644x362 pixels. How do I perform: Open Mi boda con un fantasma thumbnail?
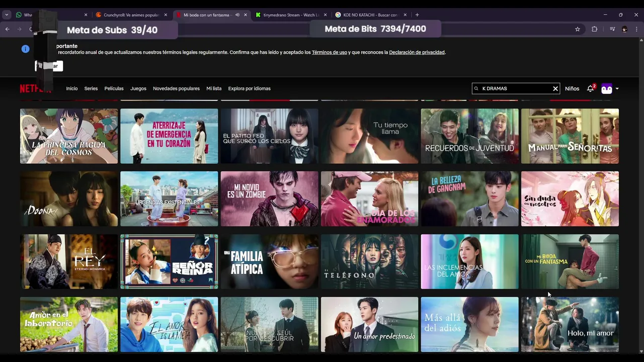click(x=570, y=262)
